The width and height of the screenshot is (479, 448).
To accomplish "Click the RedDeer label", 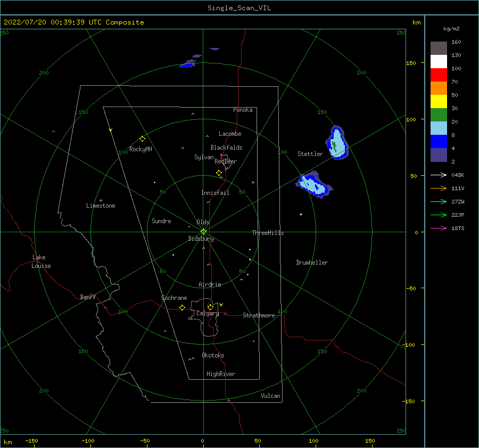I will pos(226,161).
